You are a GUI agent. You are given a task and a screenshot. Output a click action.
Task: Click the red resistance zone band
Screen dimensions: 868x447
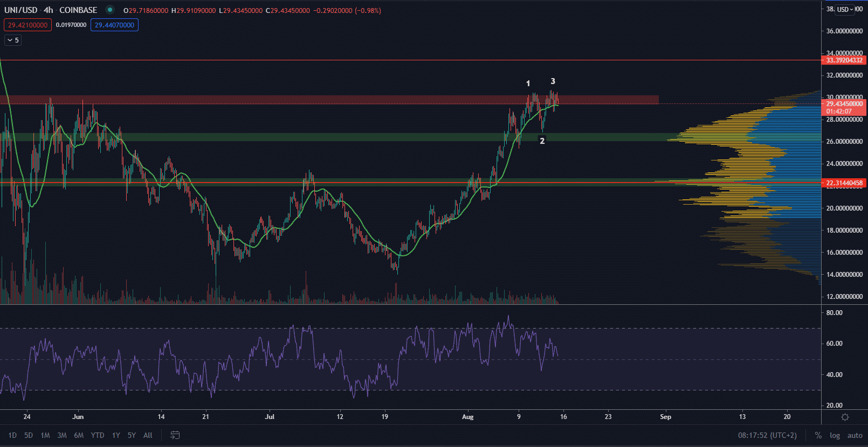click(323, 100)
